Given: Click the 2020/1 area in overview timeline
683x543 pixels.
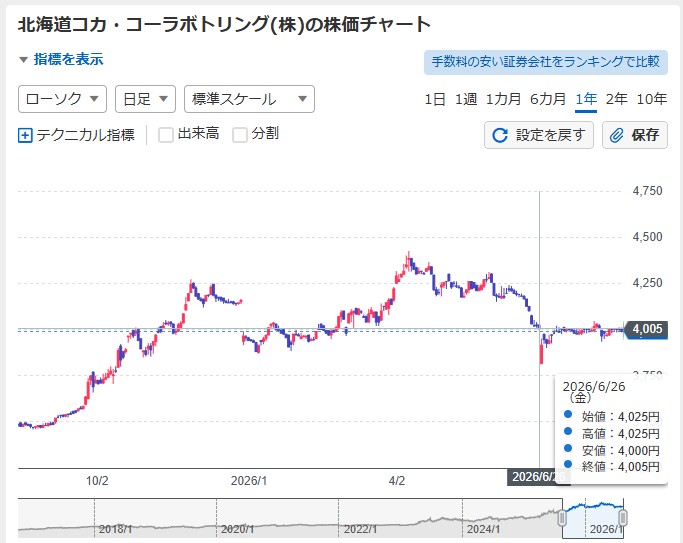Looking at the screenshot, I should coord(237,529).
